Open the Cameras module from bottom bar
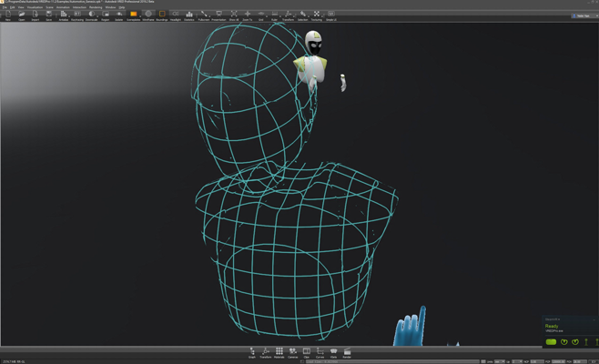The image size is (599, 364). point(292,352)
